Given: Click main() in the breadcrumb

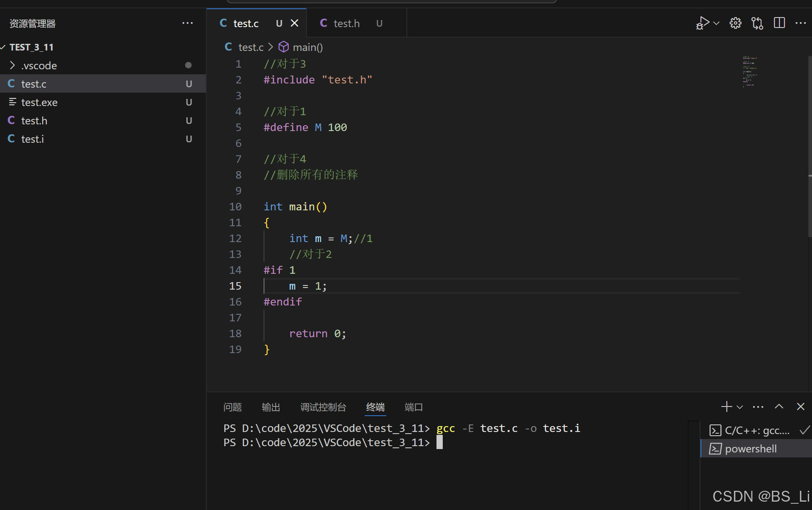Looking at the screenshot, I should [x=307, y=47].
